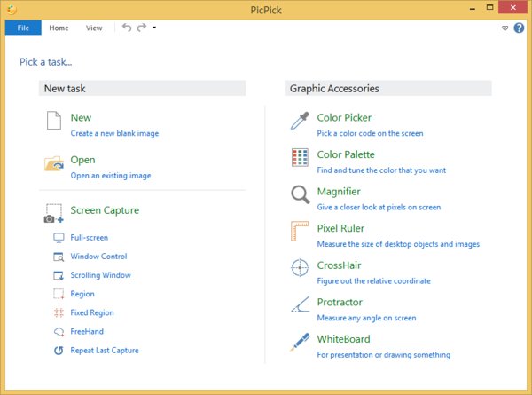Viewport: 532px width, 395px height.
Task: Switch to the Home tab
Action: click(59, 28)
